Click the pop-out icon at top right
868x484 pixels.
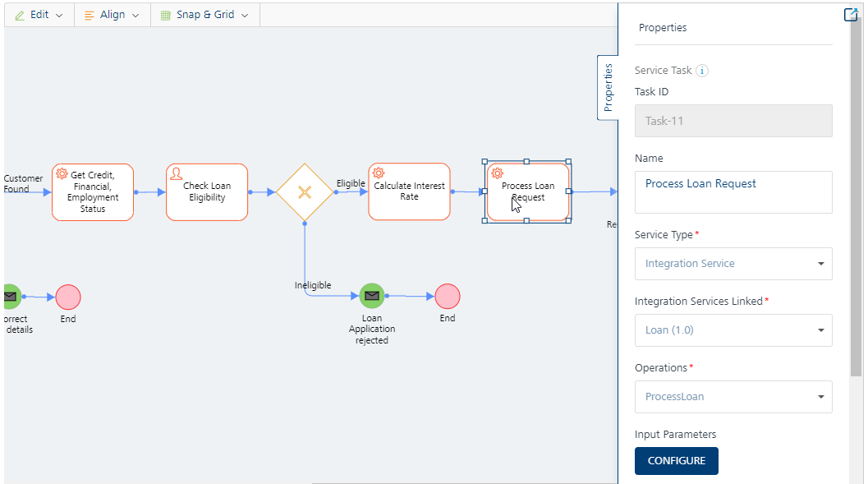(851, 14)
